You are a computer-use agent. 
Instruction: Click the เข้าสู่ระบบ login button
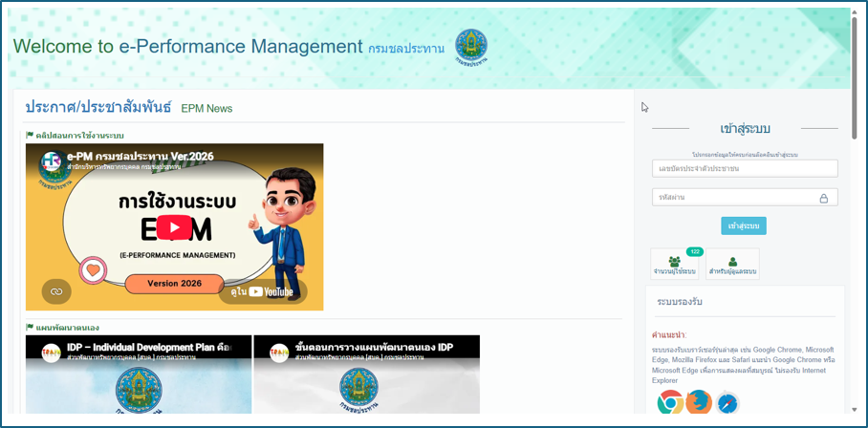[744, 225]
